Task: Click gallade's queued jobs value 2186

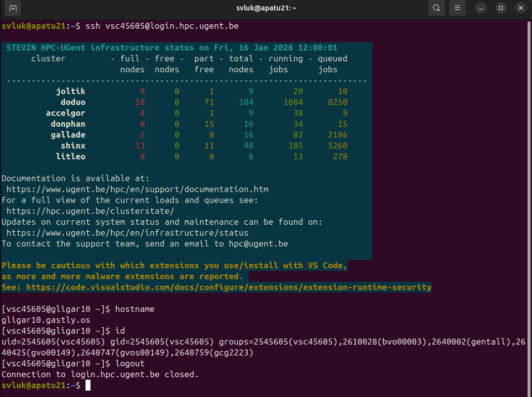Action: pos(338,135)
